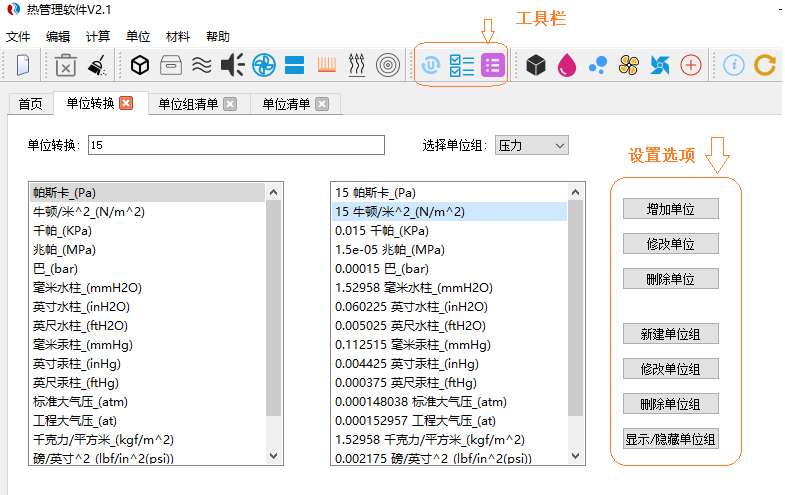This screenshot has height=495, width=785.
Task: Switch to the 单位组清单 tab
Action: 188,104
